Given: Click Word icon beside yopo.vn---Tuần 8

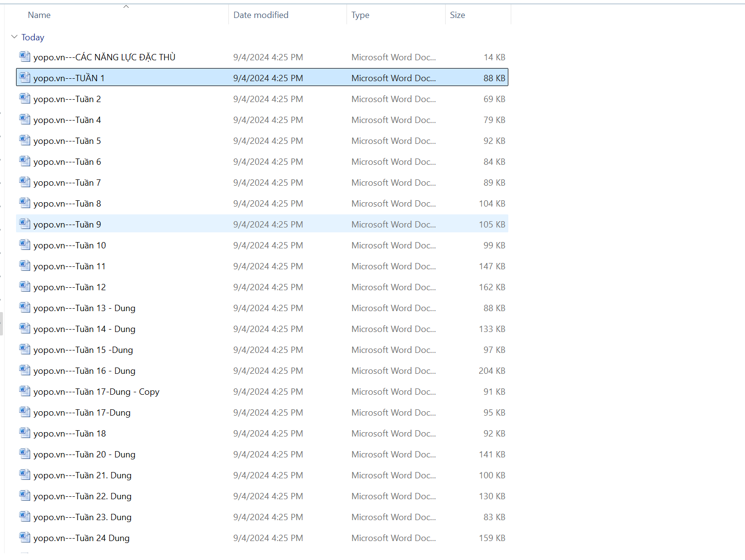Looking at the screenshot, I should tap(25, 203).
